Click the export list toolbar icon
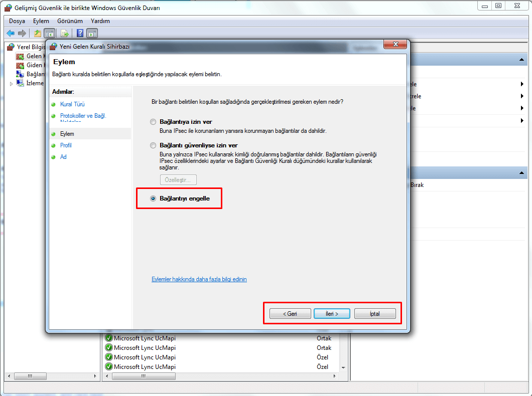 pos(64,33)
